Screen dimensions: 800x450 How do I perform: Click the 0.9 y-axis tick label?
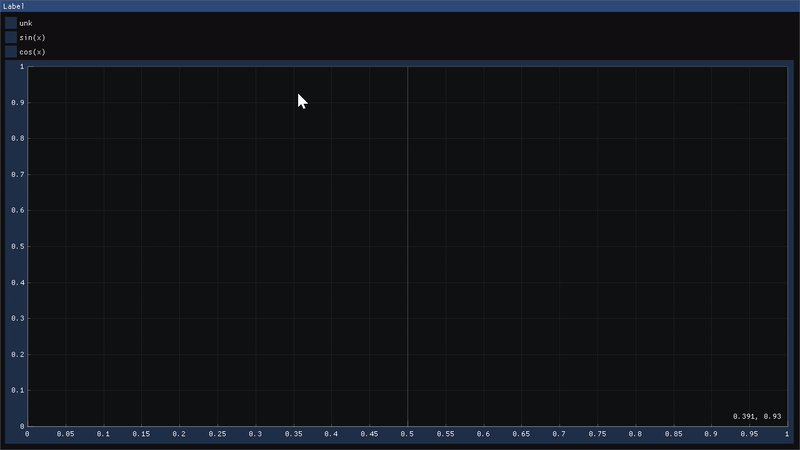pyautogui.click(x=17, y=102)
